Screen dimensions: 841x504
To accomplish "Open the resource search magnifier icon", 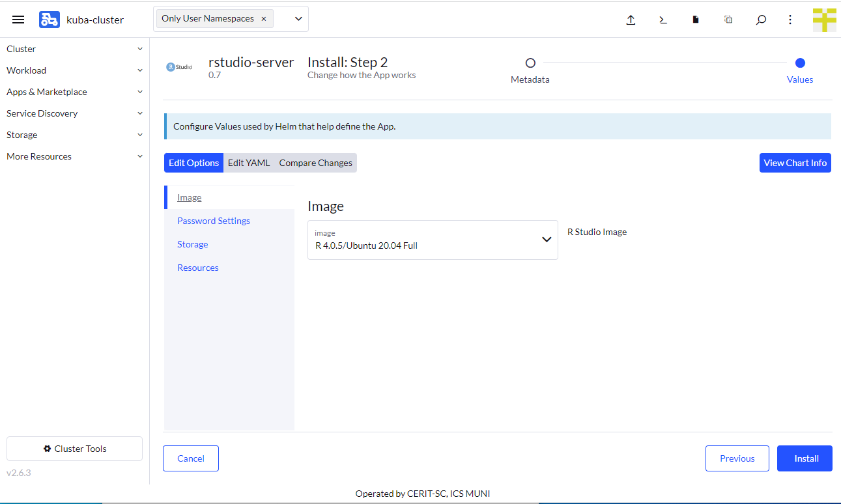I will (761, 20).
